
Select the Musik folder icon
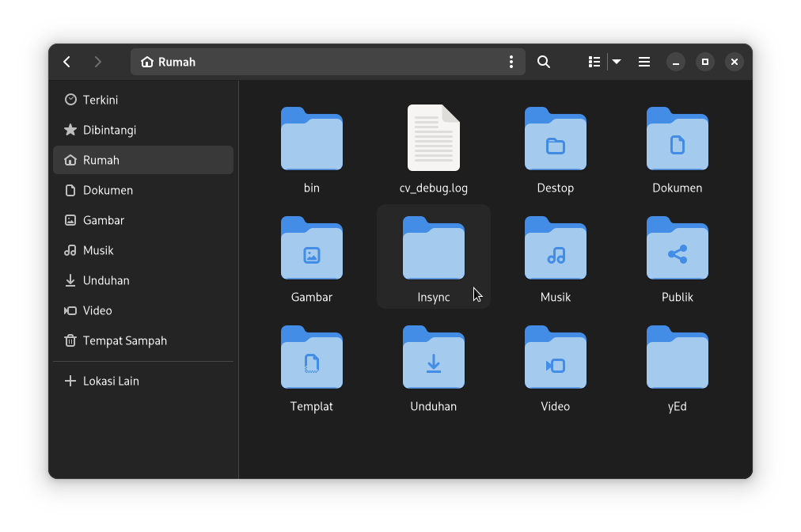coord(556,249)
